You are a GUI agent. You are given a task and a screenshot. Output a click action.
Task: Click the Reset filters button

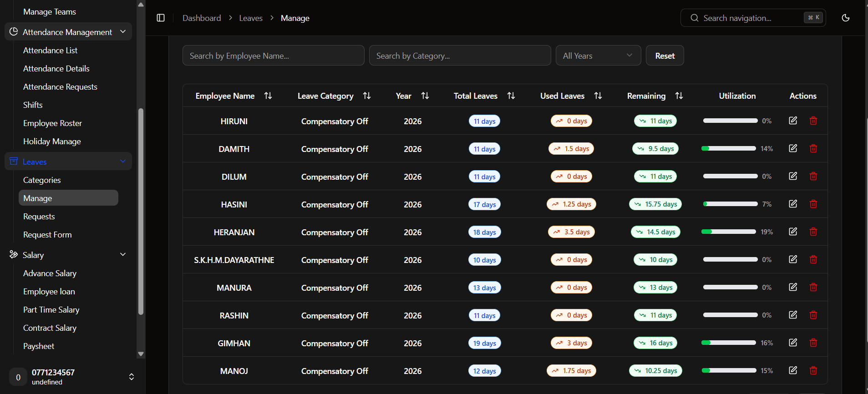[x=665, y=56]
